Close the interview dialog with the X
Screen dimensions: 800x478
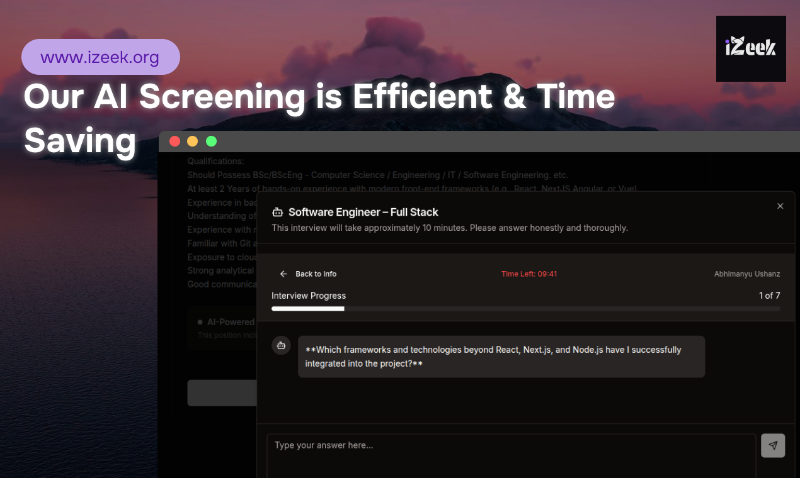(780, 206)
